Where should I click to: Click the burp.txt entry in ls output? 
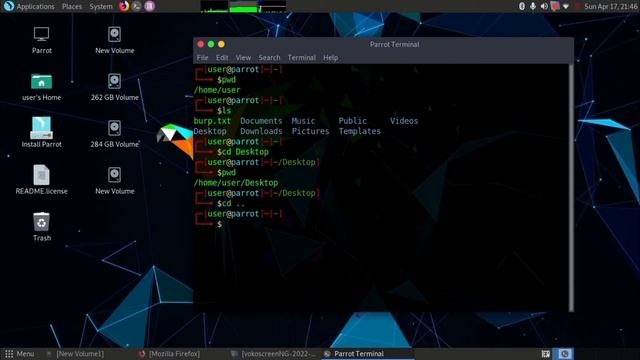click(x=212, y=121)
